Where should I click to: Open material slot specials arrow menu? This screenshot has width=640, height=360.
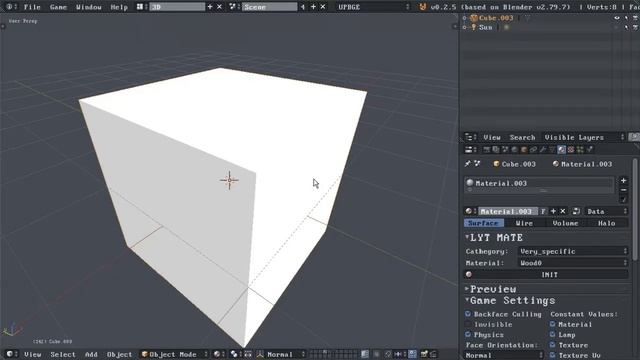click(623, 199)
